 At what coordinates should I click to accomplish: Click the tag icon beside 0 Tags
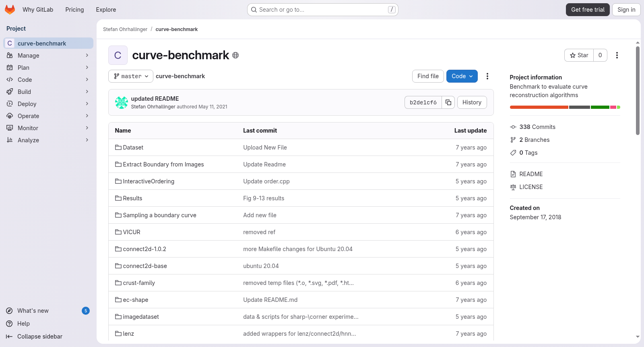coord(513,153)
